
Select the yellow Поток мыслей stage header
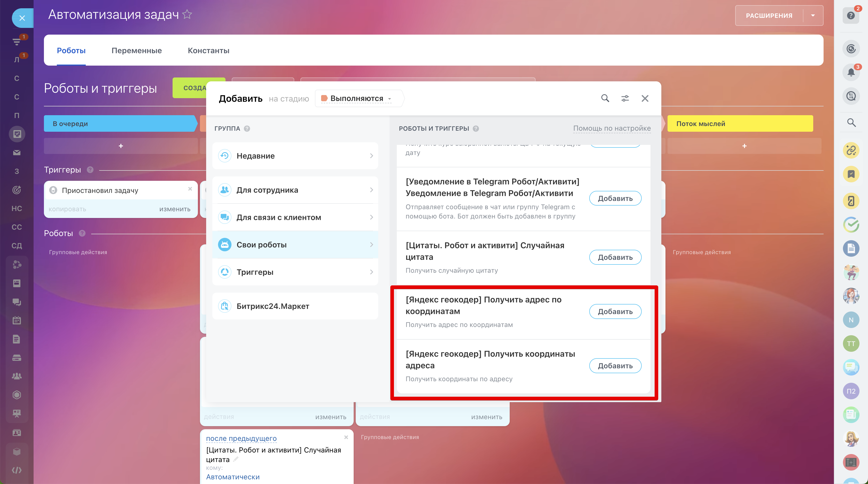(740, 124)
